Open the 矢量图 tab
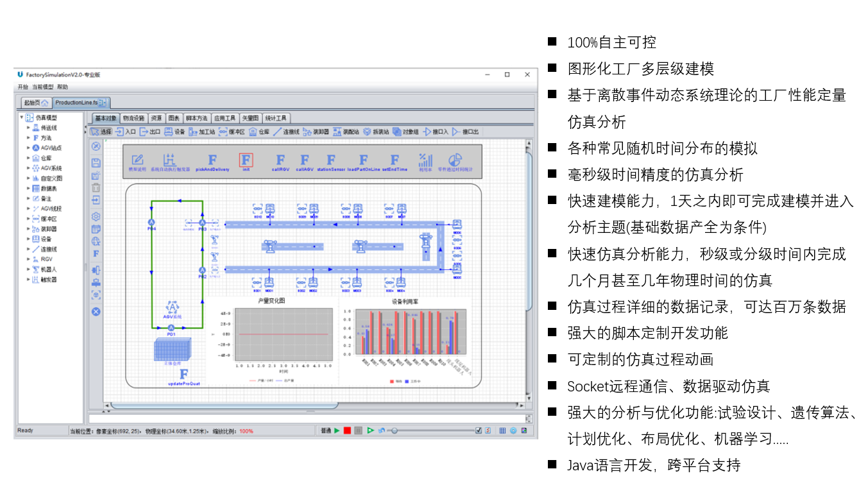This screenshot has width=868, height=478. click(251, 118)
